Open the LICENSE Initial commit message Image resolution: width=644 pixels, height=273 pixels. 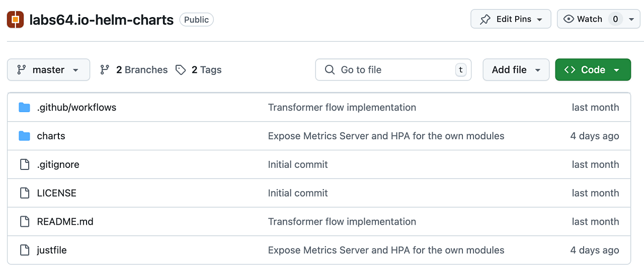tap(298, 193)
